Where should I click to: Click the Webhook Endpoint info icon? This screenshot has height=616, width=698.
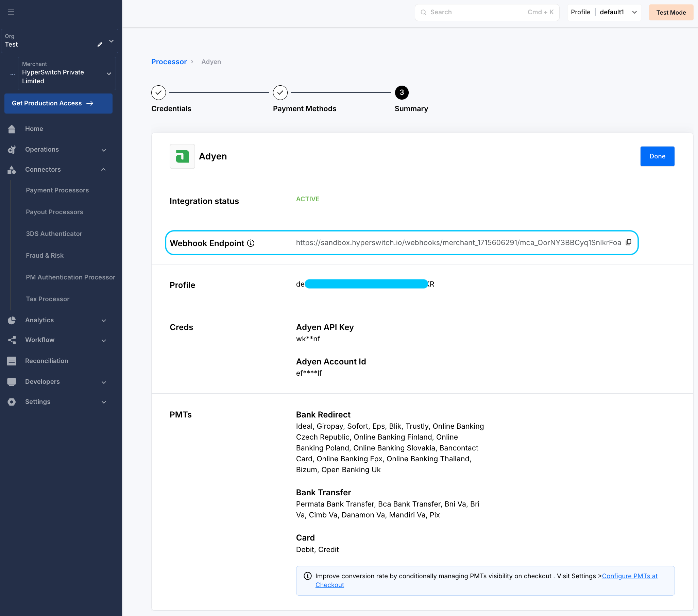pos(251,243)
